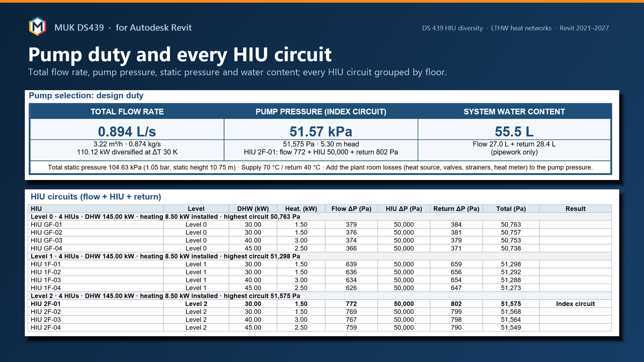Click the 0.894 L/s flow value

127,131
